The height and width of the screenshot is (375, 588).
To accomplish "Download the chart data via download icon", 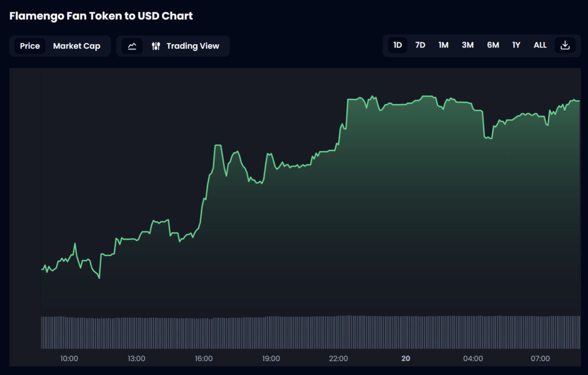I will tap(565, 45).
